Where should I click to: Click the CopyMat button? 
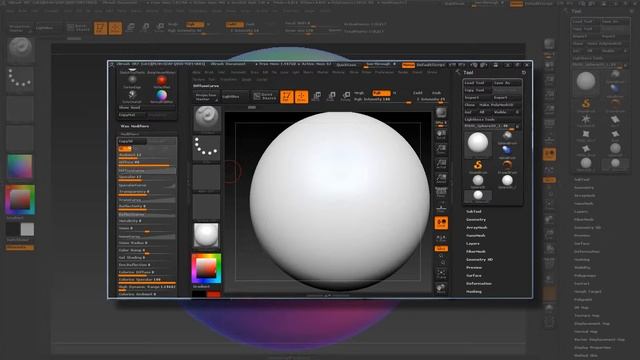click(133, 115)
